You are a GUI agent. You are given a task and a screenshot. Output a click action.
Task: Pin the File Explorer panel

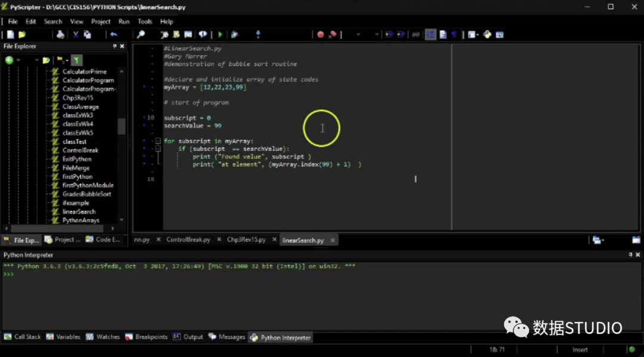pos(114,46)
